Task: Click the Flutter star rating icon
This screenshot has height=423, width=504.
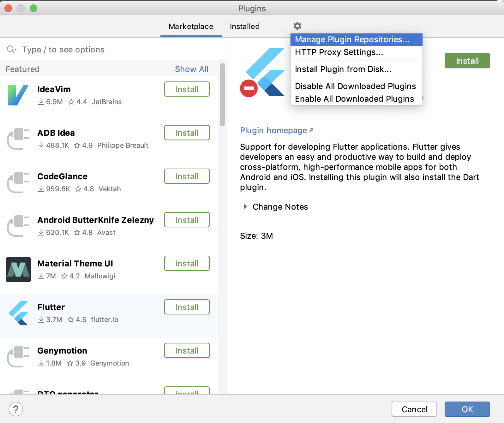Action: pyautogui.click(x=71, y=319)
